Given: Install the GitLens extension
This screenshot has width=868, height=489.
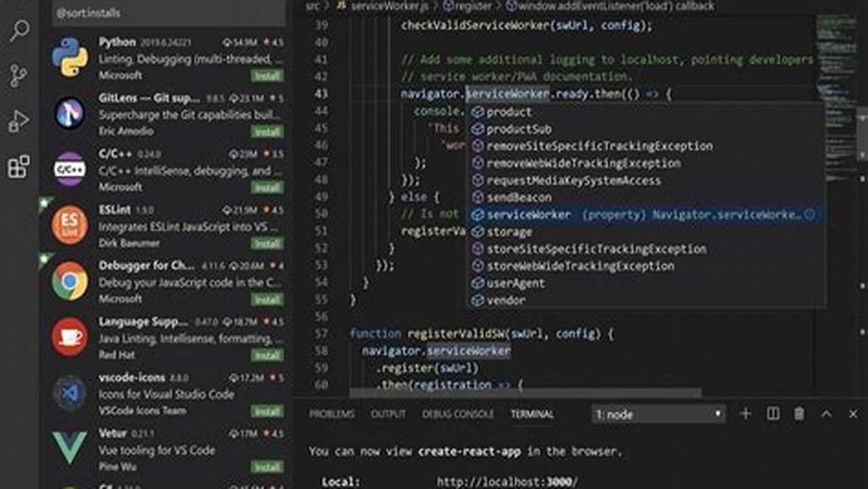Looking at the screenshot, I should [267, 132].
